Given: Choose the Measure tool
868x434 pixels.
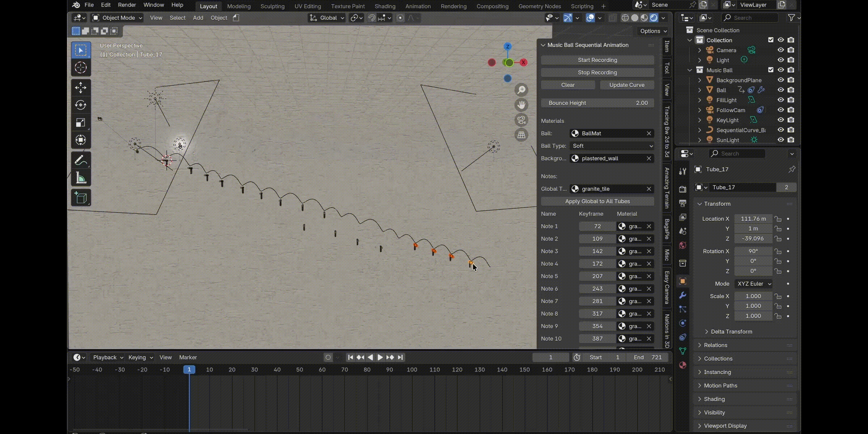Looking at the screenshot, I should [81, 178].
